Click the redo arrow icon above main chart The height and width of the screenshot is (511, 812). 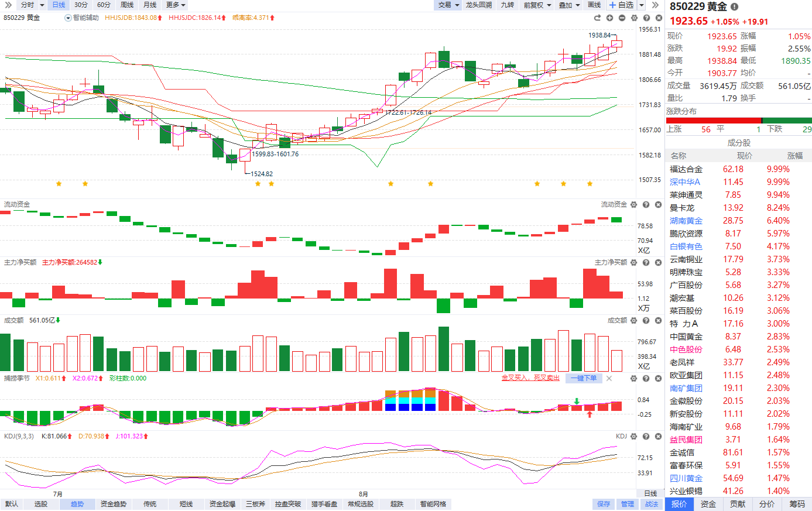(597, 18)
